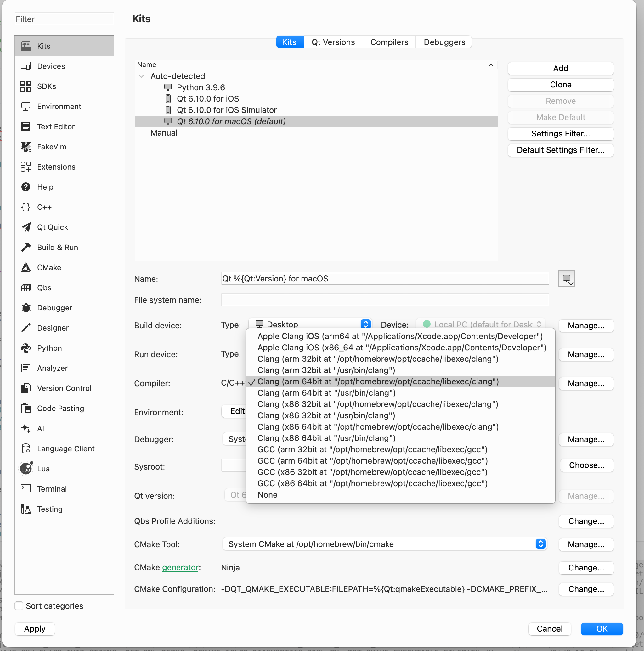Enable the Sort categories checkbox
Screen dimensions: 644x651
[19, 605]
